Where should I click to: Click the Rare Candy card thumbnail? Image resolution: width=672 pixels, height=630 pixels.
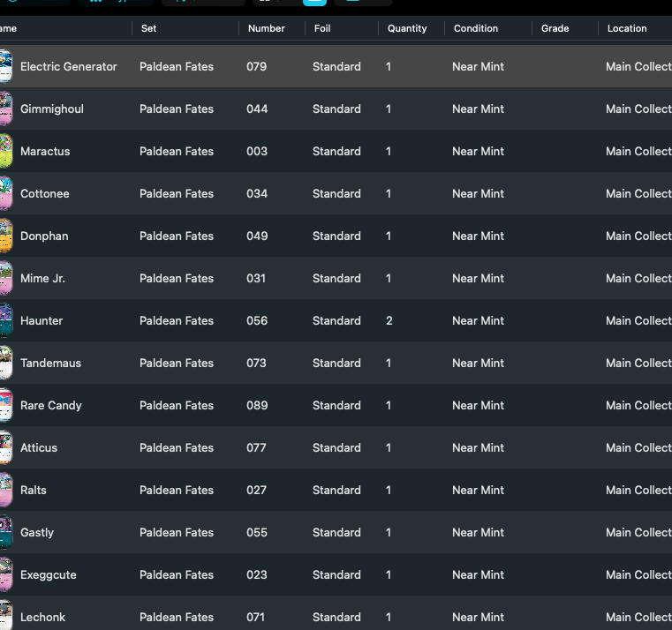6,405
